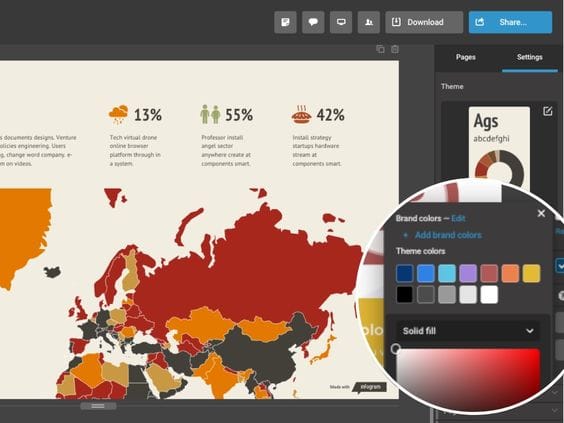The height and width of the screenshot is (423, 564).
Task: Open the comments speech bubble icon
Action: click(313, 22)
